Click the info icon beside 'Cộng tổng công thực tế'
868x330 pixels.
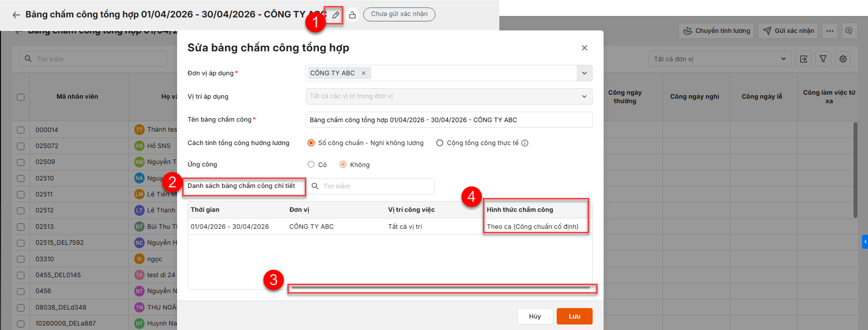pos(525,143)
